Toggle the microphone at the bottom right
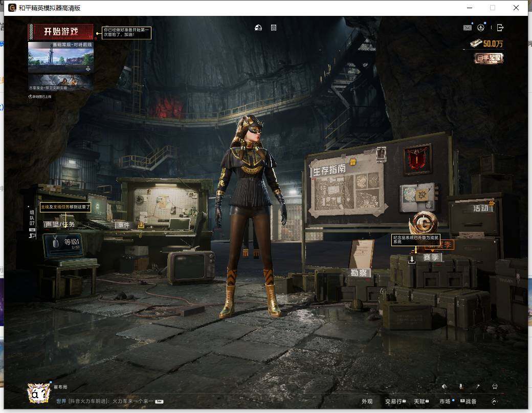Viewport: 532px width, 413px height. tap(461, 386)
